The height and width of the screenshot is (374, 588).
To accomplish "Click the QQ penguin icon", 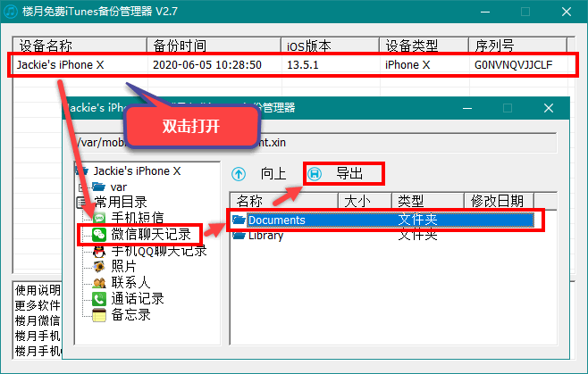I will pos(99,251).
